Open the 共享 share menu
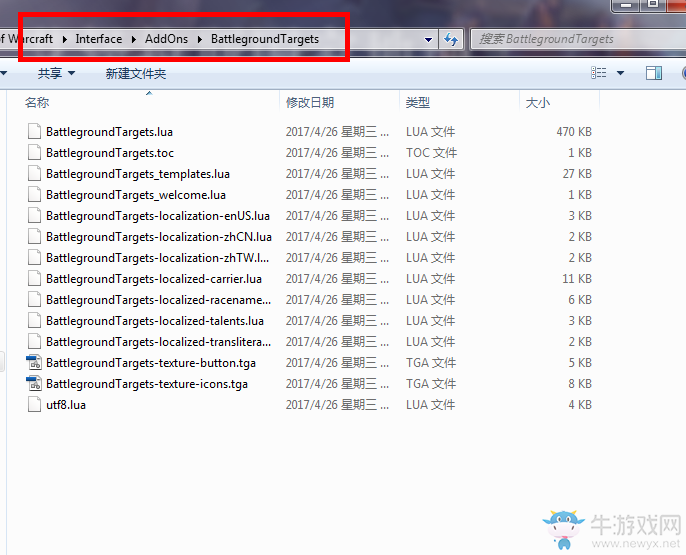The height and width of the screenshot is (555, 686). [56, 73]
